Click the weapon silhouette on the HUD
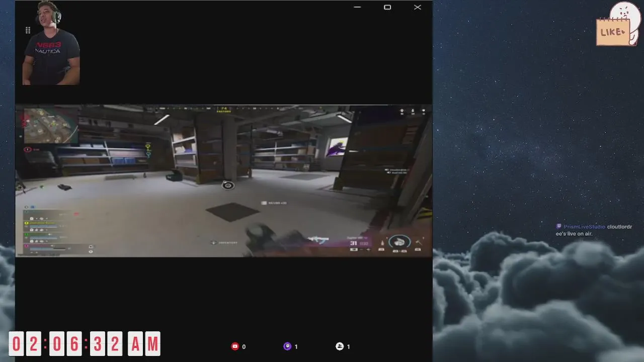The width and height of the screenshot is (644, 362). tap(318, 240)
